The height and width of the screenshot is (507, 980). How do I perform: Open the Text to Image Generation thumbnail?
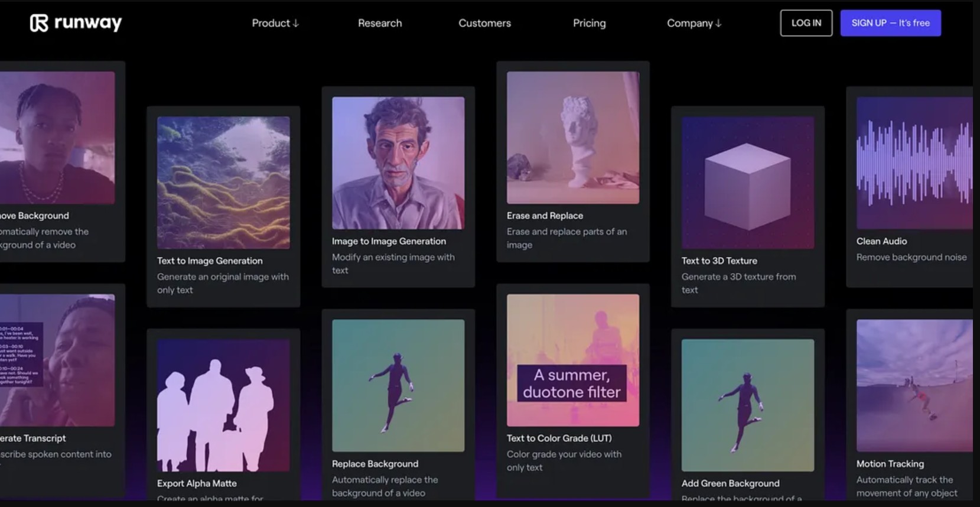[223, 183]
